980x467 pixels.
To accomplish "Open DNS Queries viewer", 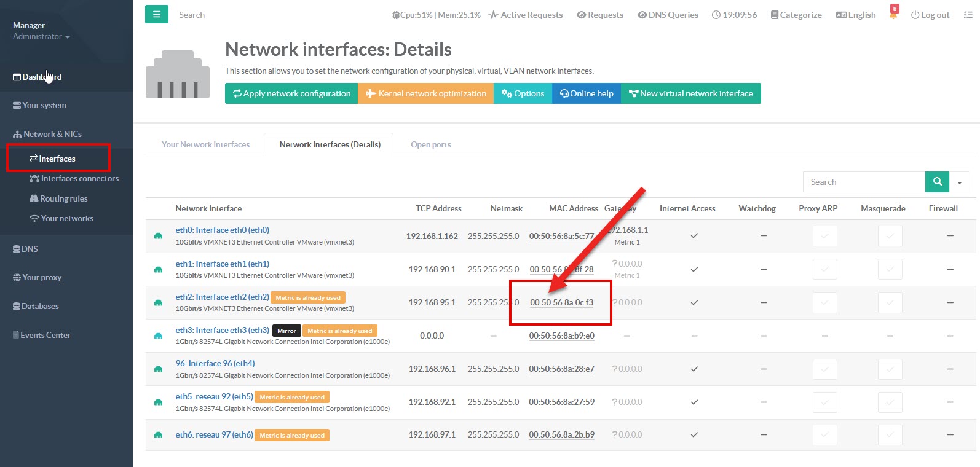I will [668, 15].
